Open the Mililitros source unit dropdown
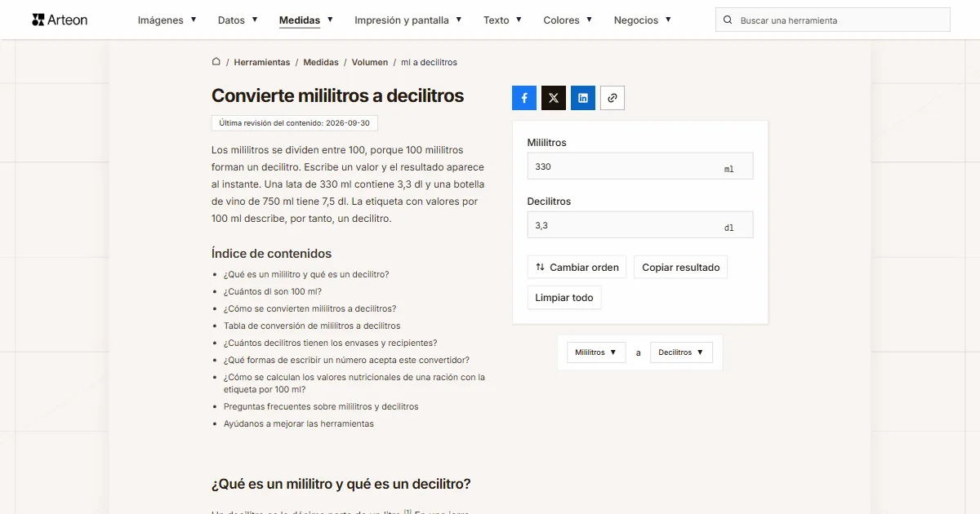980x514 pixels. click(x=596, y=352)
